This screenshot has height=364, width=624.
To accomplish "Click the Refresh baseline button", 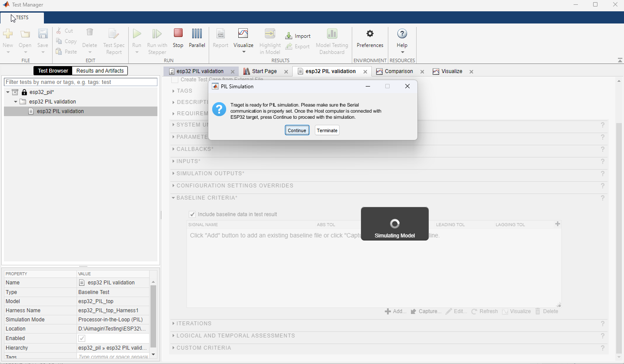I will click(x=484, y=311).
